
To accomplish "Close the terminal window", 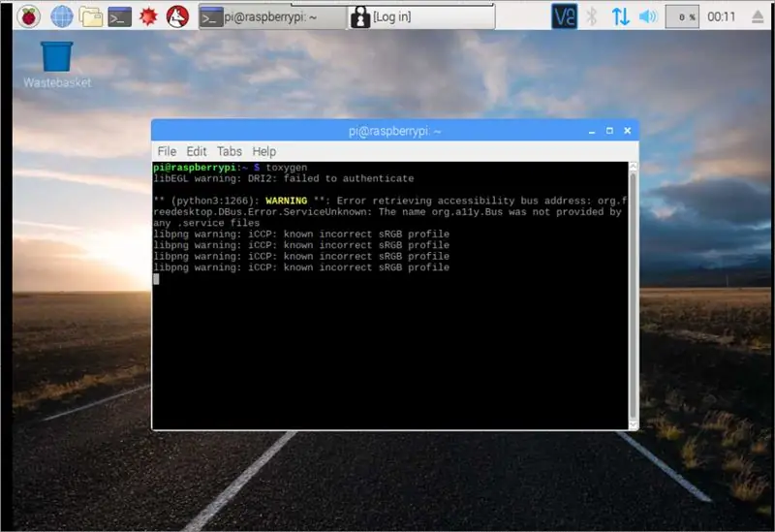I will coord(627,131).
